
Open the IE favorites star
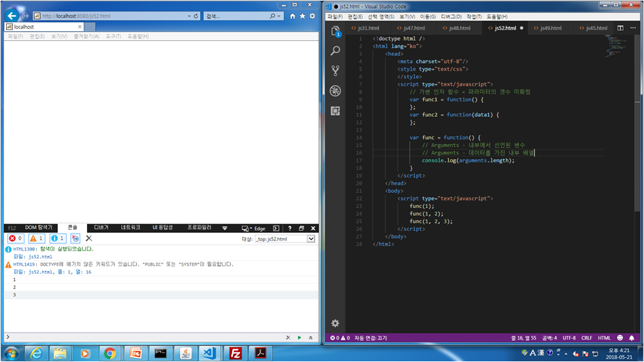coord(303,16)
